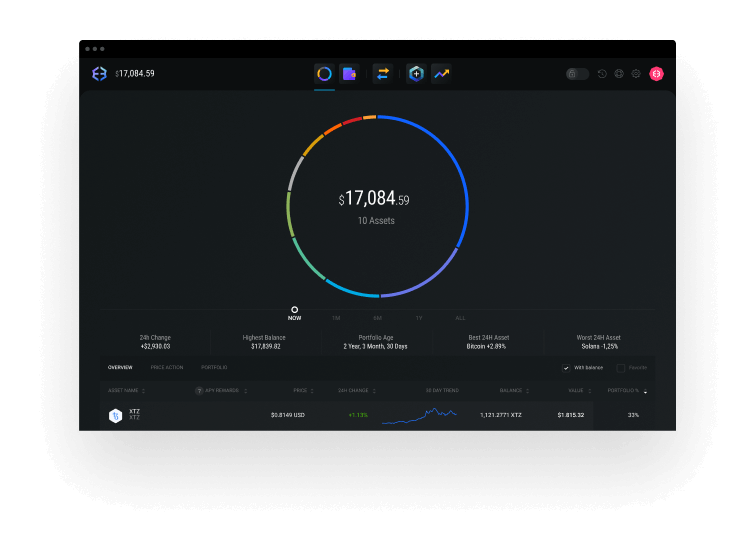Click the 30 Day Trend column header
This screenshot has width=753, height=547.
tap(442, 391)
